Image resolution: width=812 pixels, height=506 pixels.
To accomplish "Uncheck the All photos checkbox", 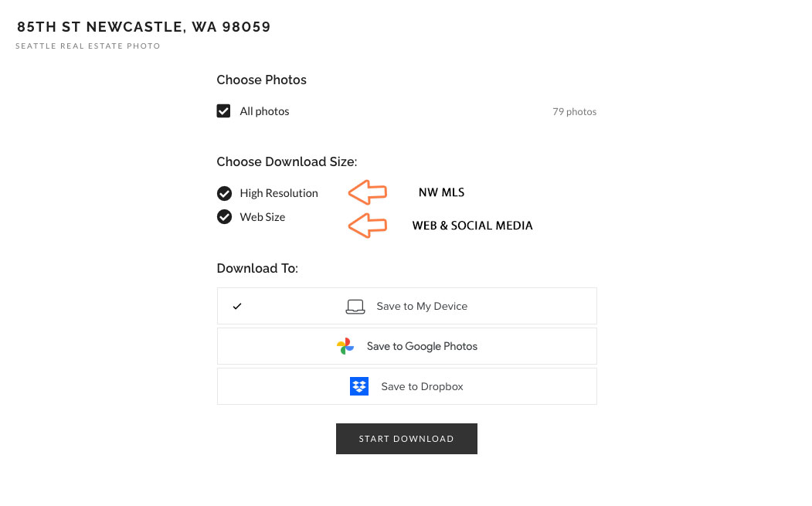I will coord(223,111).
